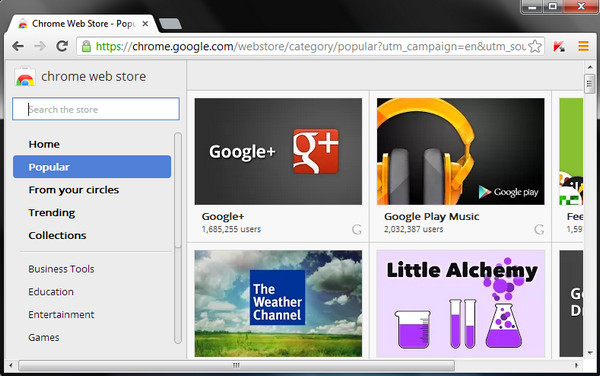This screenshot has width=600, height=376.
Task: Click the 1,685,255 users text
Action: 231,229
